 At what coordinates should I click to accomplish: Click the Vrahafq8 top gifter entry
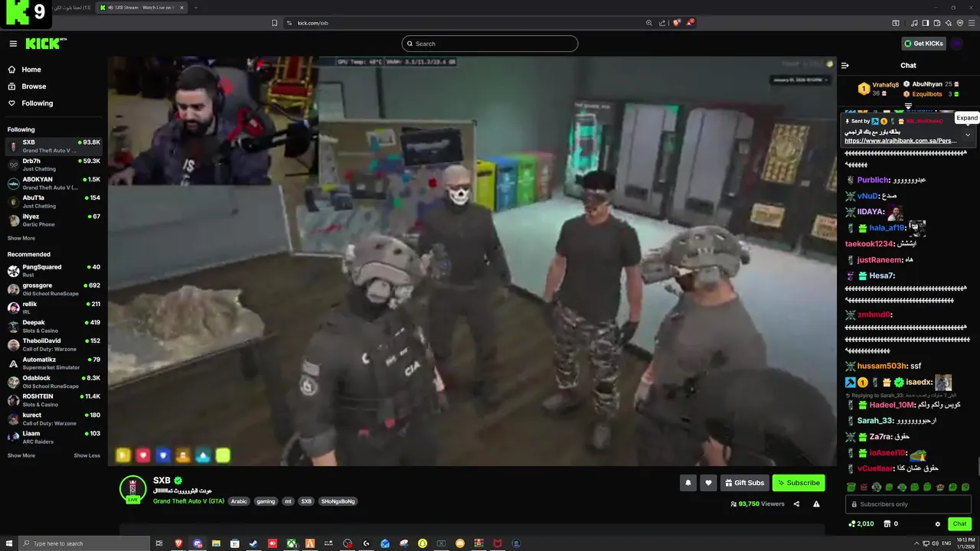coord(878,89)
